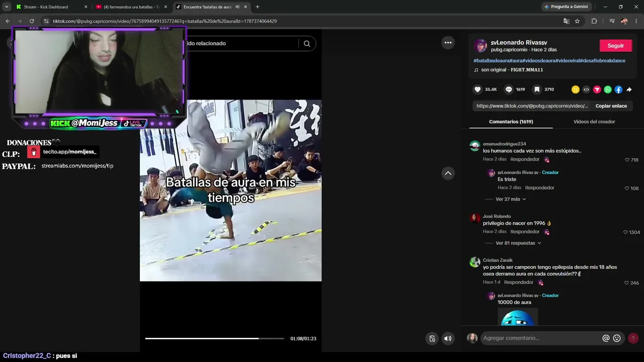The width and height of the screenshot is (644, 362).
Task: Reply to emanuelrodrigue234's comment
Action: coord(525,159)
